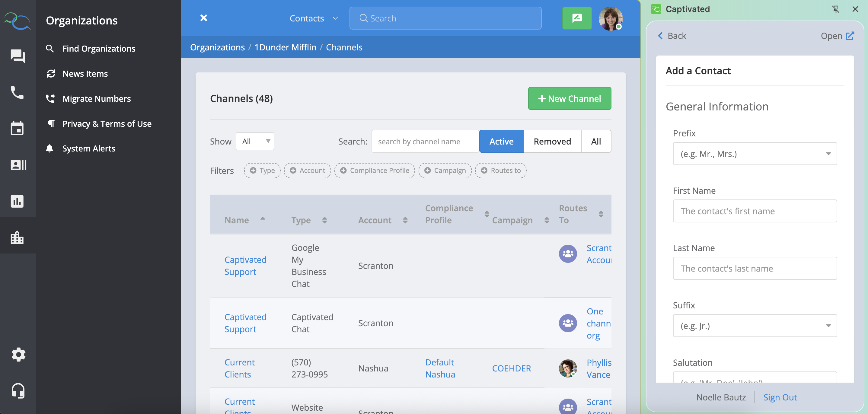Open the reports bar chart icon
The image size is (868, 414).
tap(17, 201)
